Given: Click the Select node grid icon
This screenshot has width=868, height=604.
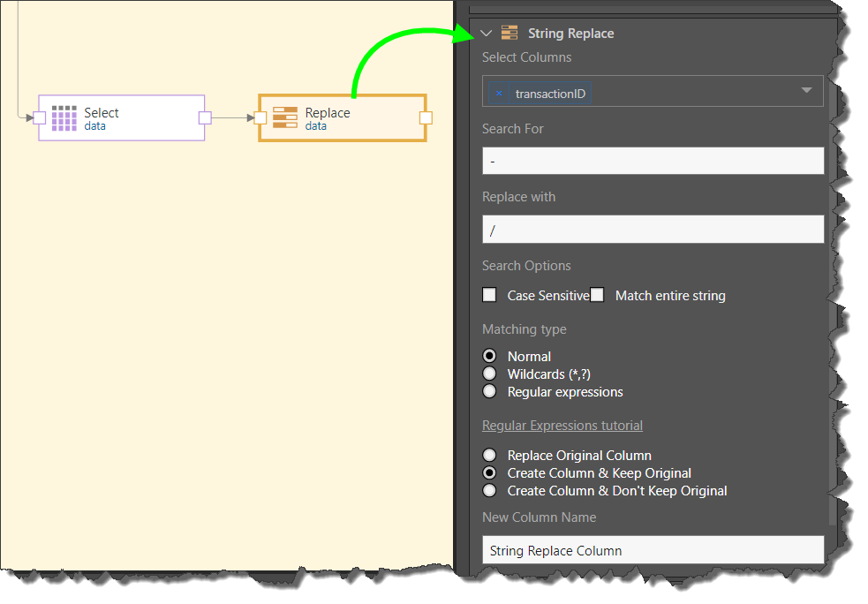Looking at the screenshot, I should 64,118.
